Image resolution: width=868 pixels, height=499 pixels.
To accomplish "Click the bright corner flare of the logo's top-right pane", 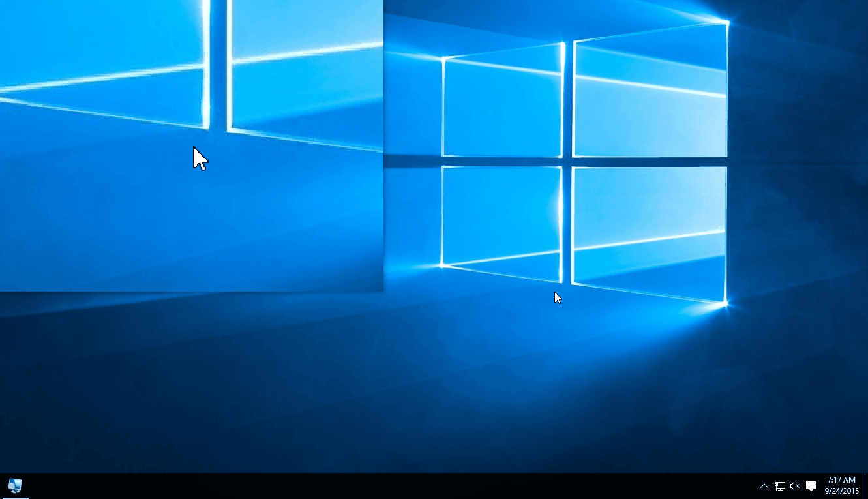I will [726, 23].
